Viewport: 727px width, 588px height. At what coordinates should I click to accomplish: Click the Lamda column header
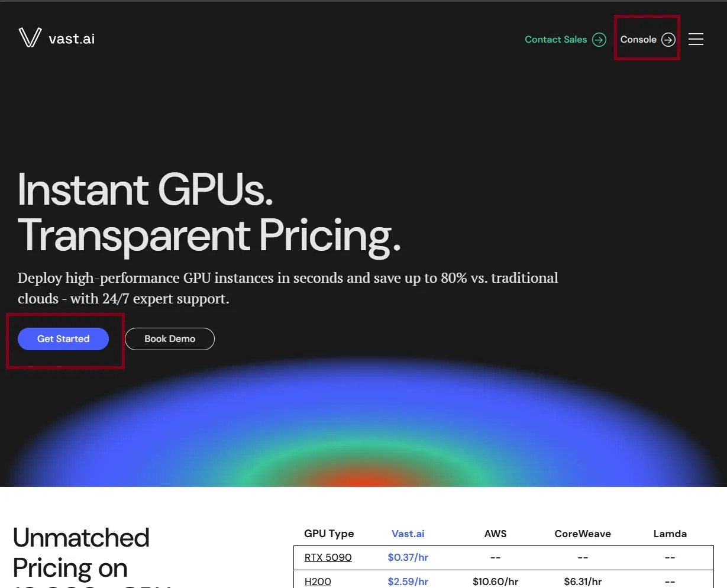670,534
